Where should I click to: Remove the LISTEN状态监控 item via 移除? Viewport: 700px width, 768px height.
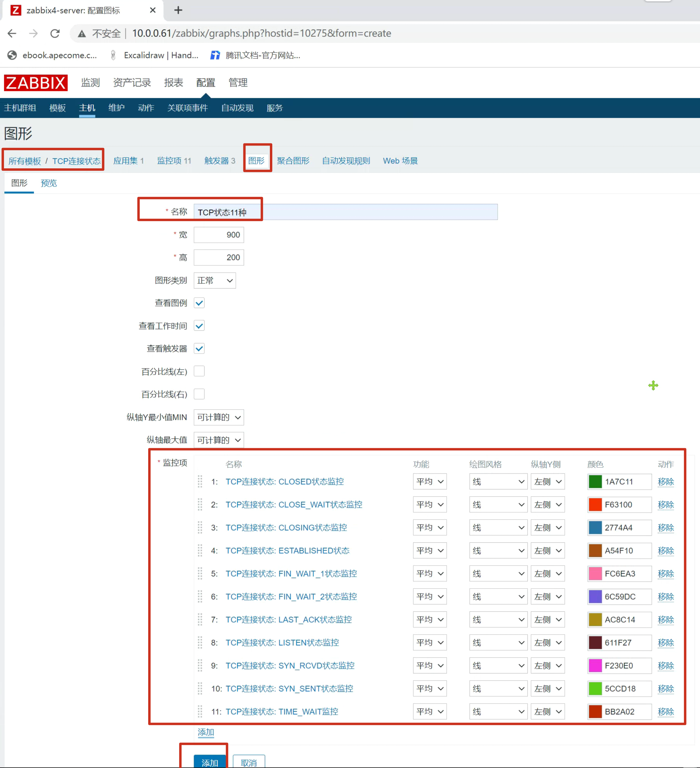pos(665,643)
